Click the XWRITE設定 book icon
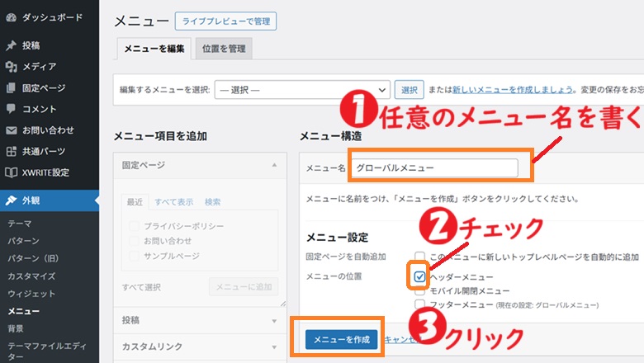644x363 pixels. (11, 172)
